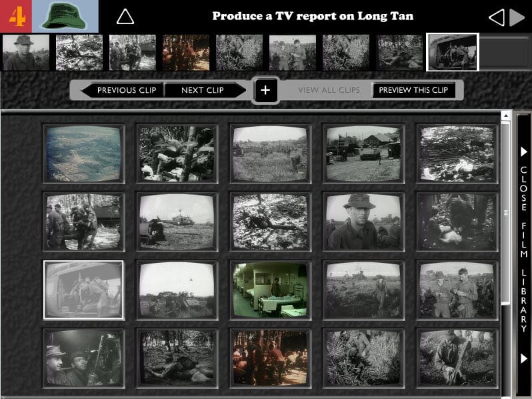Choose the library clip of soldiers carrying wounded
The height and width of the screenshot is (399, 532).
tap(84, 222)
